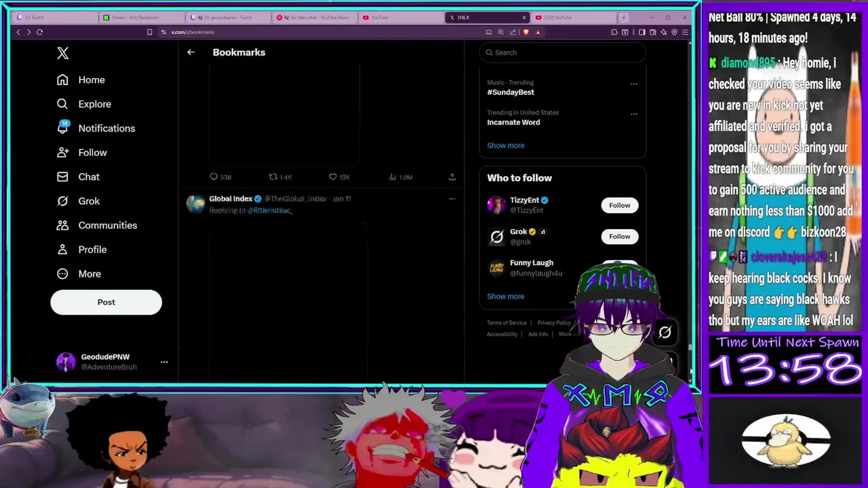Screen dimensions: 868x488
Task: Open Accessibility footer link
Action: [502, 334]
